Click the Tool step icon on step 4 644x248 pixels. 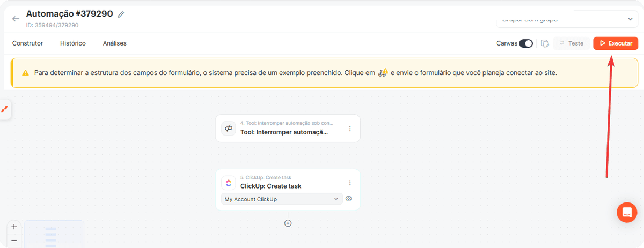[229, 129]
